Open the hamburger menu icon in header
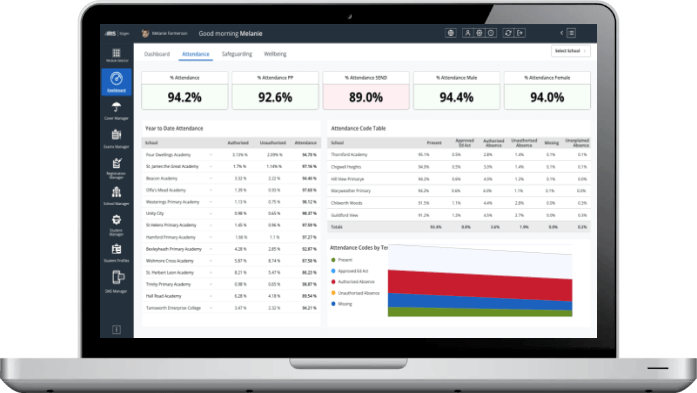The image size is (697, 393). click(x=572, y=33)
